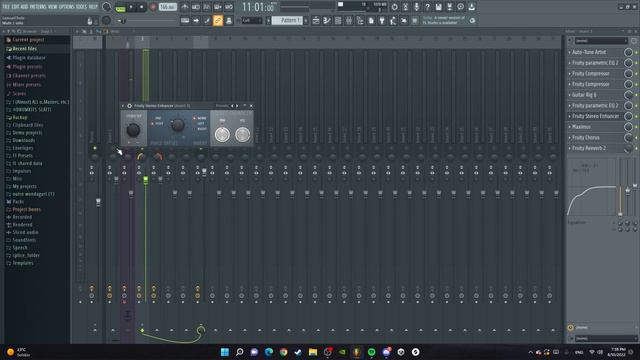Screen dimensions: 640x360
Task: Toggle the metronome icon
Action: point(185,7)
